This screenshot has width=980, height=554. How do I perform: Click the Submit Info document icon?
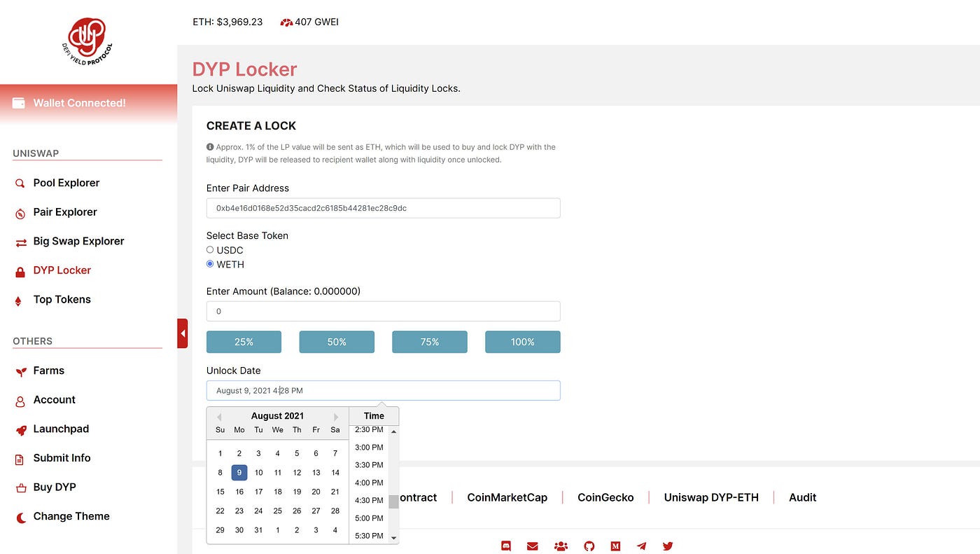point(20,459)
